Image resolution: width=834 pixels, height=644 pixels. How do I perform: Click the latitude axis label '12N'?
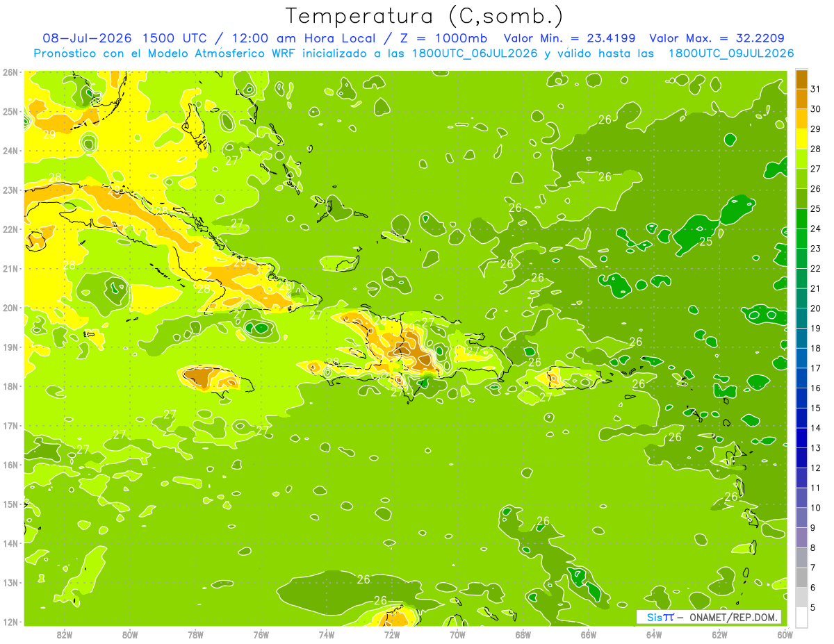click(x=10, y=622)
